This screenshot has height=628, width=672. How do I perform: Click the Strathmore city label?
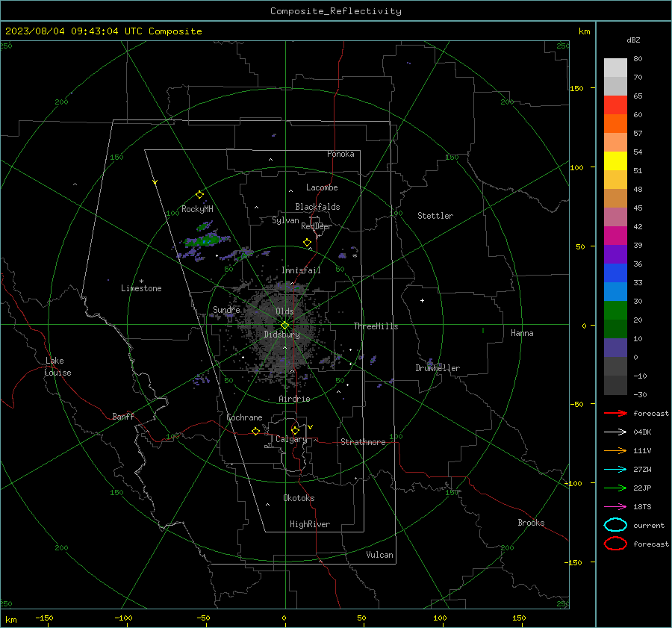point(363,442)
